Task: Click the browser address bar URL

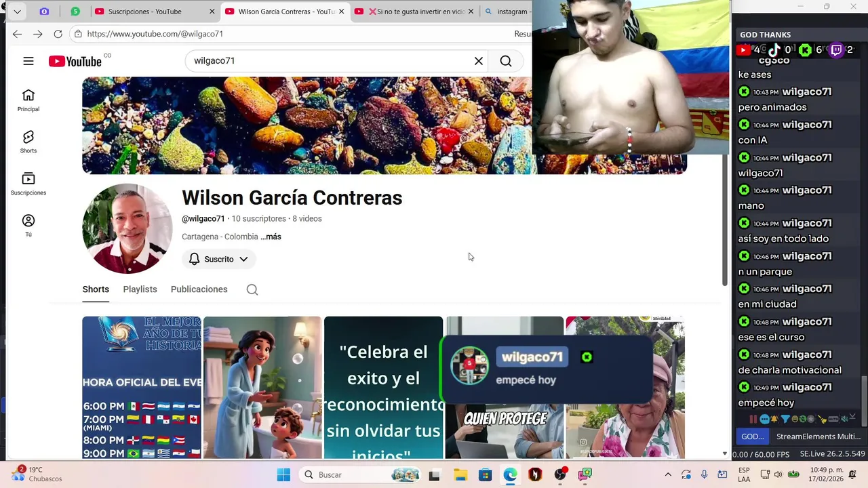Action: click(x=155, y=34)
